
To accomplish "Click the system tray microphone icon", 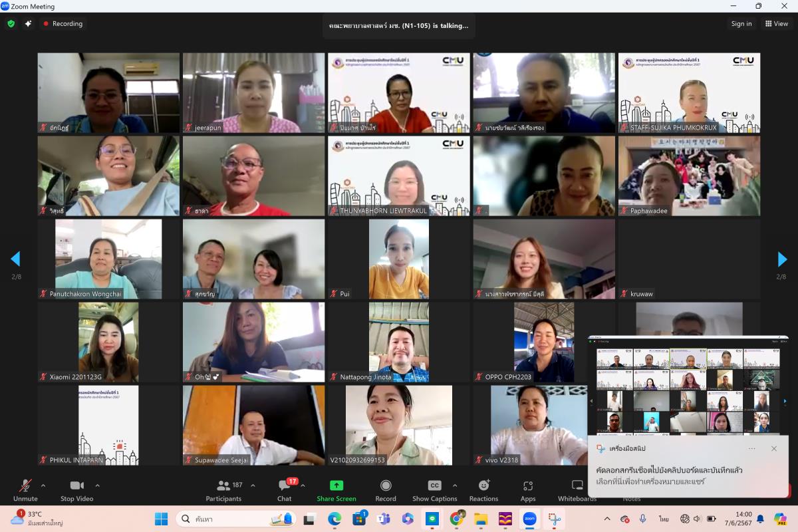I will (x=642, y=519).
